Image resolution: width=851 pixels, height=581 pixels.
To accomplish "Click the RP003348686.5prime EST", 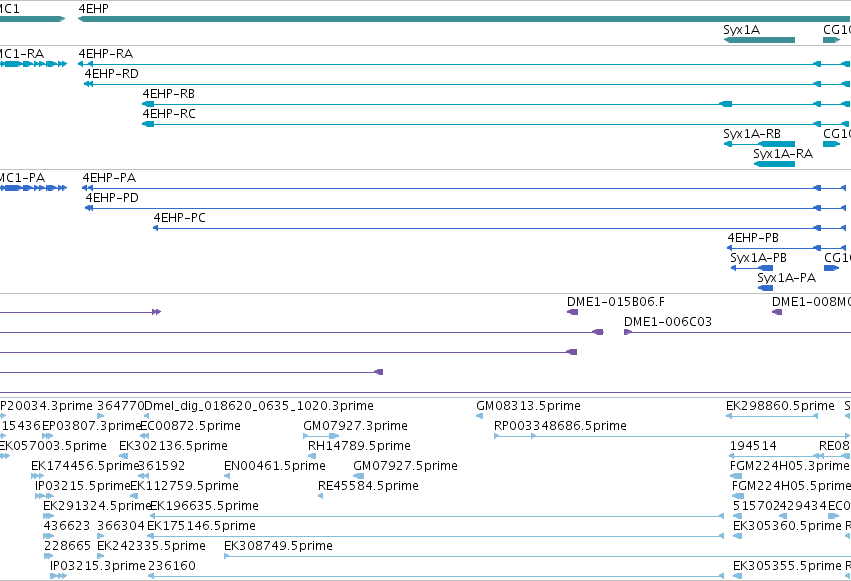I will click(x=672, y=436).
